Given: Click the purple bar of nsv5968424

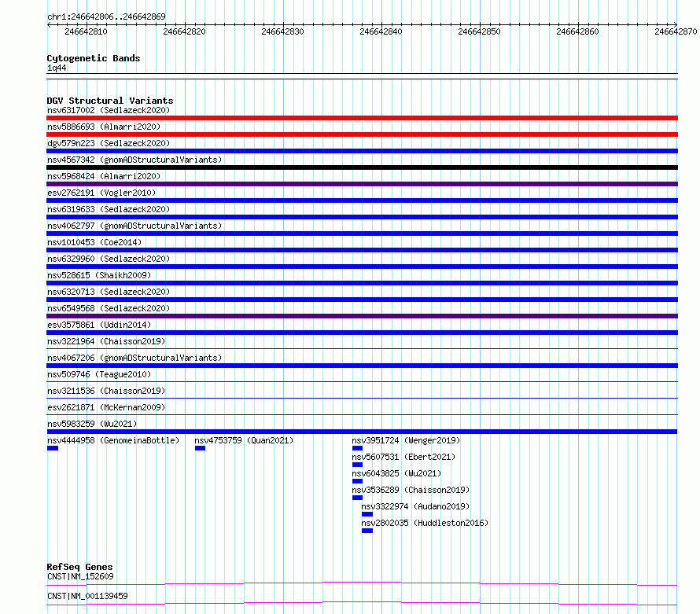Looking at the screenshot, I should coord(362,184).
